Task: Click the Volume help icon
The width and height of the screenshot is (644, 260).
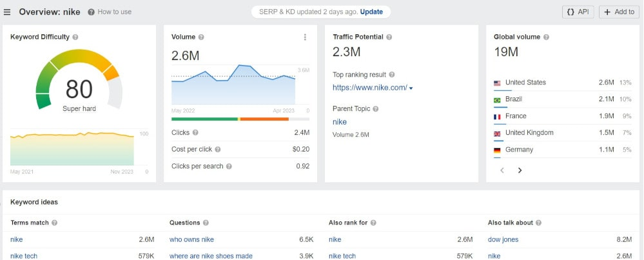Action: click(201, 37)
